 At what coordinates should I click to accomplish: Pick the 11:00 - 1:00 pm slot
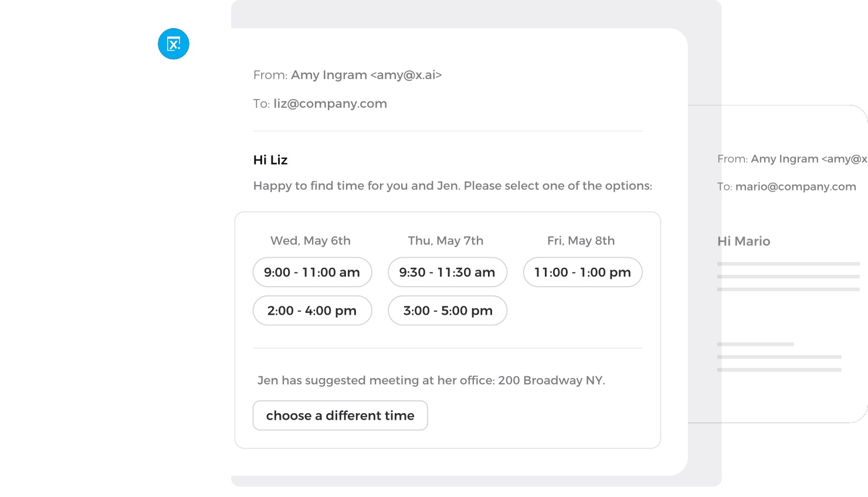coord(582,272)
